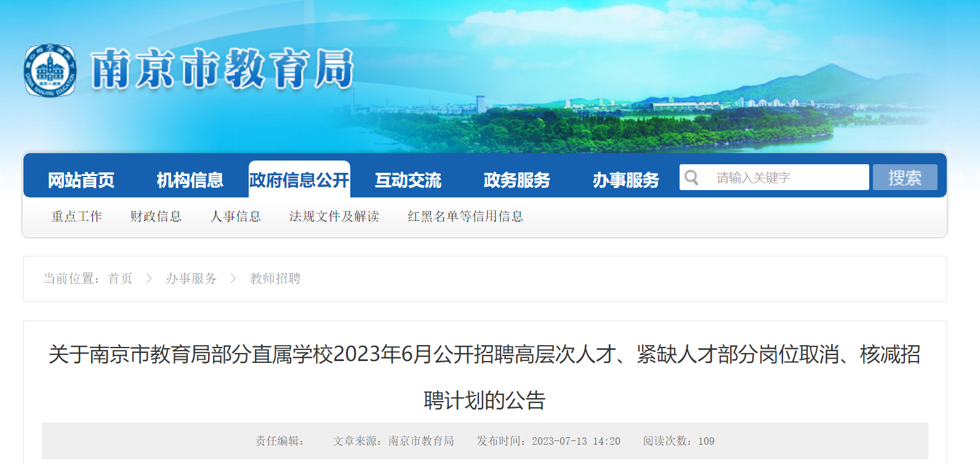Open the 法规文件及解读 link
Screen dimensions: 980x465
click(334, 217)
